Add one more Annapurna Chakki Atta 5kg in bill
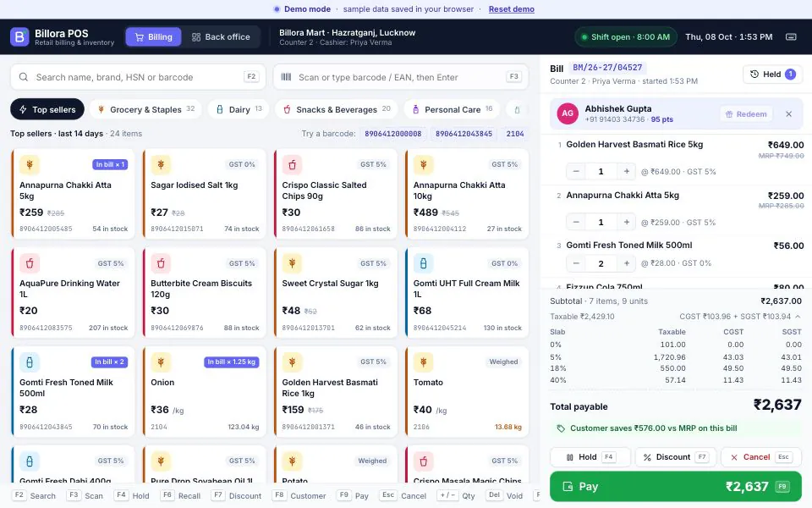 (626, 222)
